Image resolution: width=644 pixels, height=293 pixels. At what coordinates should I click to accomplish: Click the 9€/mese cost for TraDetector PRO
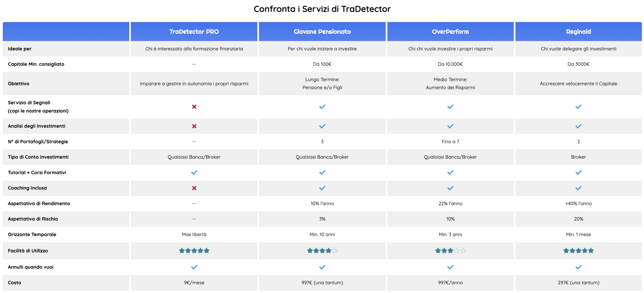click(194, 283)
